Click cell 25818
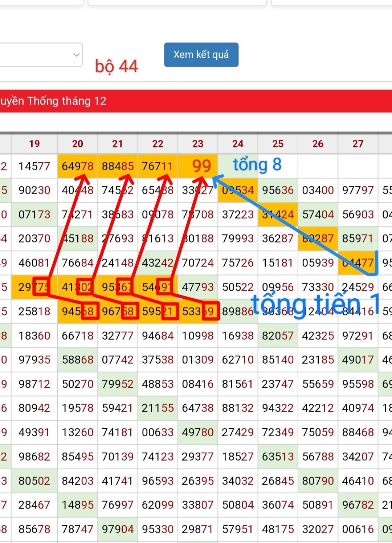 point(34,311)
